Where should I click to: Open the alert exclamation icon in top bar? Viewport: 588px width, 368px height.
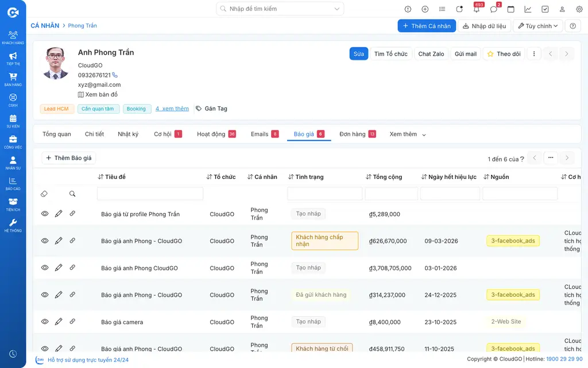pyautogui.click(x=408, y=9)
